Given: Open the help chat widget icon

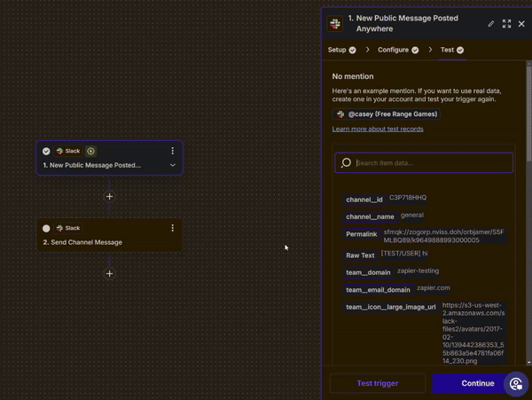Looking at the screenshot, I should (516, 384).
